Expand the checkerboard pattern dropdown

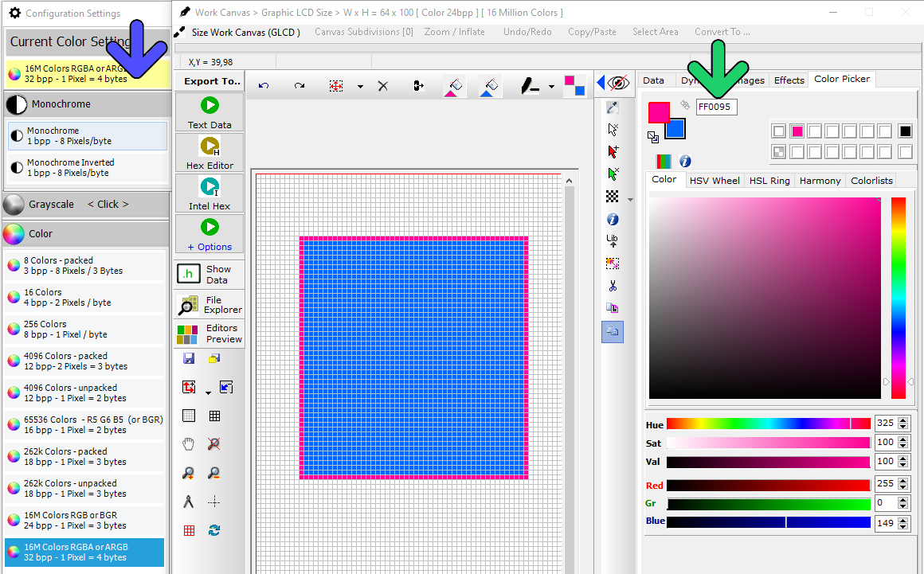click(x=629, y=197)
